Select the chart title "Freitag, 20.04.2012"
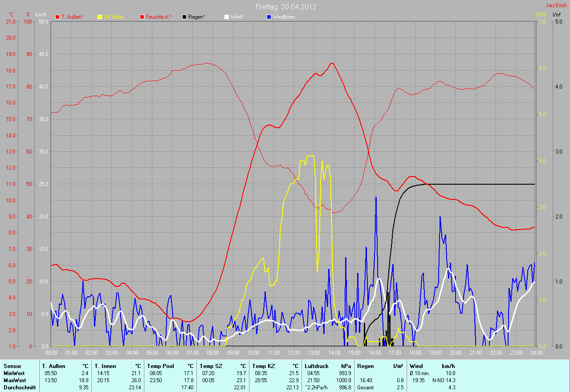This screenshot has width=570, height=392. [x=286, y=7]
